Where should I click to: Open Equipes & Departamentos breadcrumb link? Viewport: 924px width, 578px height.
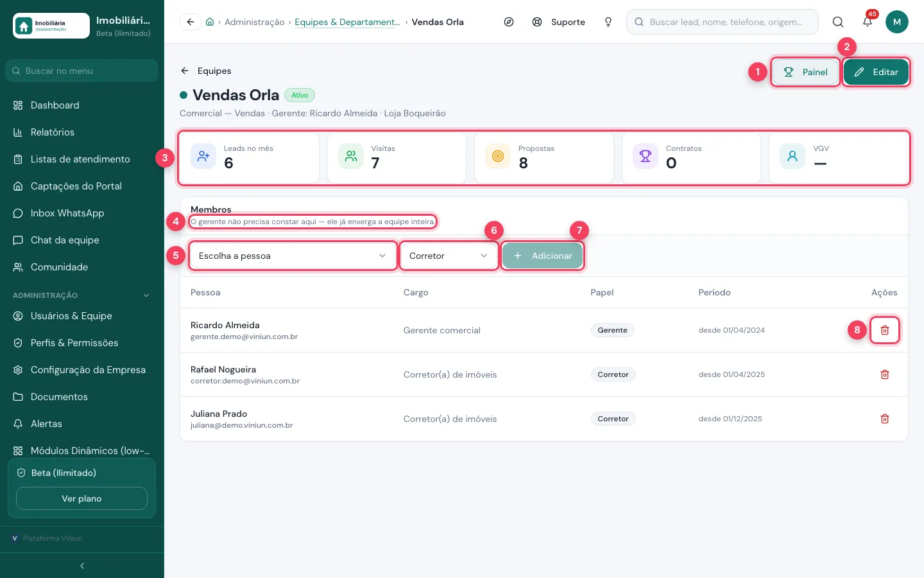(x=347, y=22)
